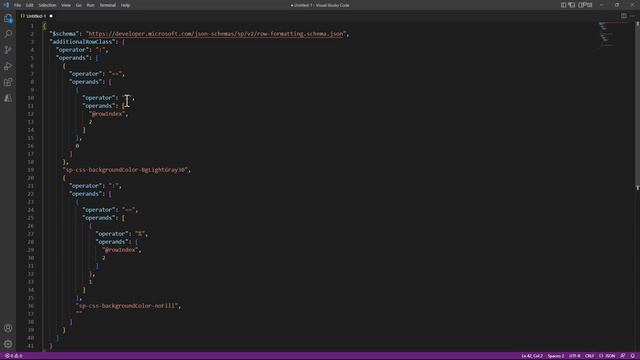Screen dimensions: 640x360
Task: Open the File menu
Action: coord(17,5)
